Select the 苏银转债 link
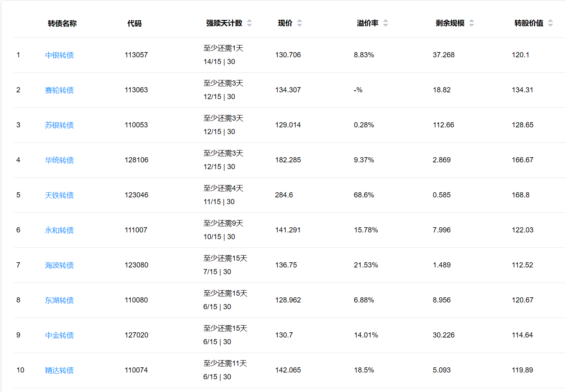The height and width of the screenshot is (392, 566). click(x=59, y=125)
